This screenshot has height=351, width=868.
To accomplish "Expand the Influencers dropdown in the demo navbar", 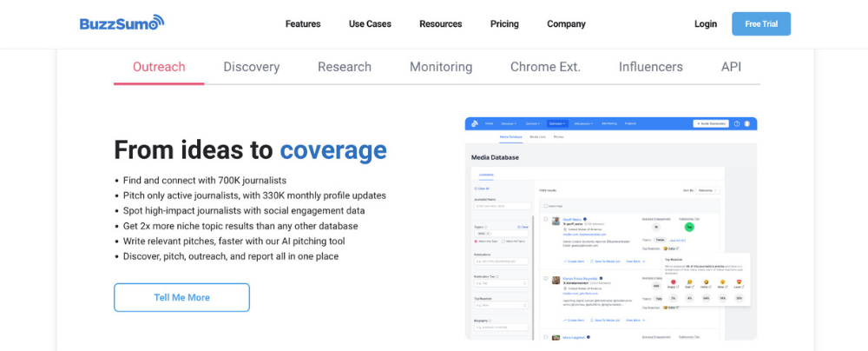I will 583,123.
